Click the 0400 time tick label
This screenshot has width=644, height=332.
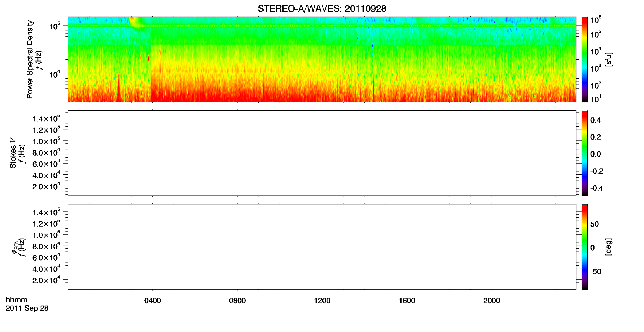[153, 301]
